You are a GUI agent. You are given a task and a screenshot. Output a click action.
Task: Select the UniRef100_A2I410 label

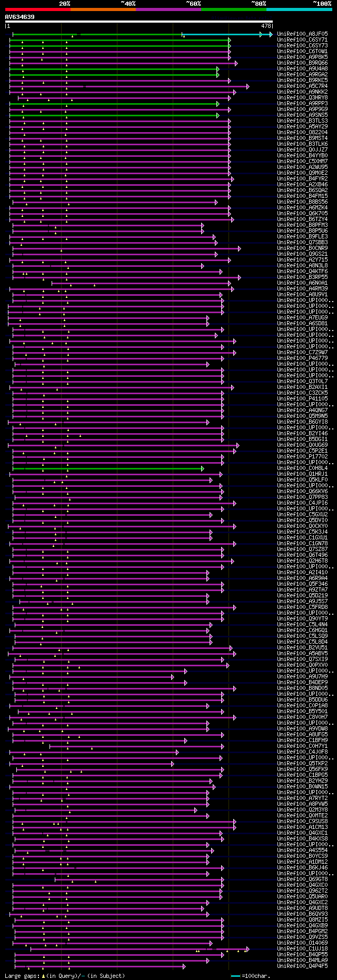point(302,572)
